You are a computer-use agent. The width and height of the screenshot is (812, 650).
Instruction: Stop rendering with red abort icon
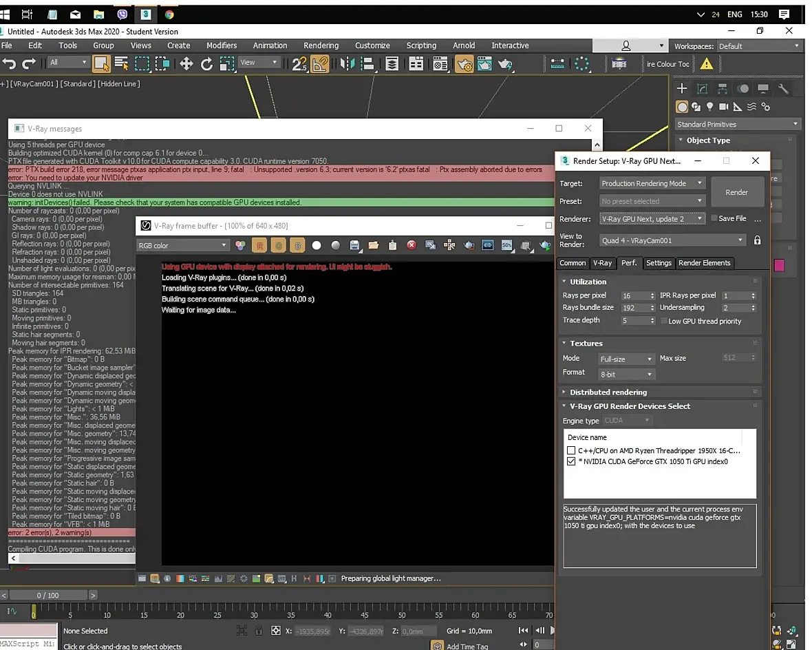pos(412,245)
